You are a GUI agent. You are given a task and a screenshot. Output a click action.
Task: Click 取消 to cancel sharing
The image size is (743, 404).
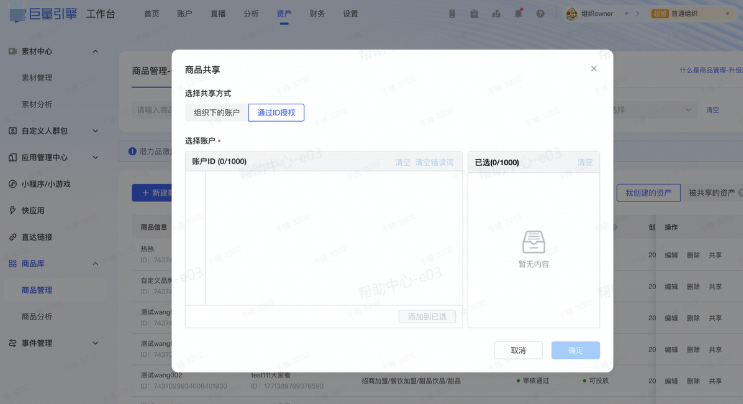pos(518,350)
